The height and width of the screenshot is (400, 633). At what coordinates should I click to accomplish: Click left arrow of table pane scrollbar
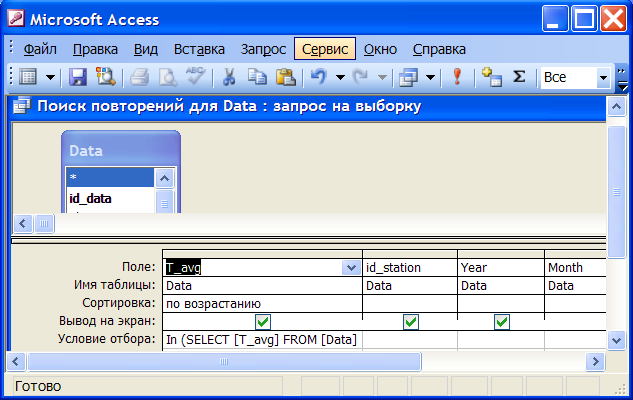click(x=23, y=223)
